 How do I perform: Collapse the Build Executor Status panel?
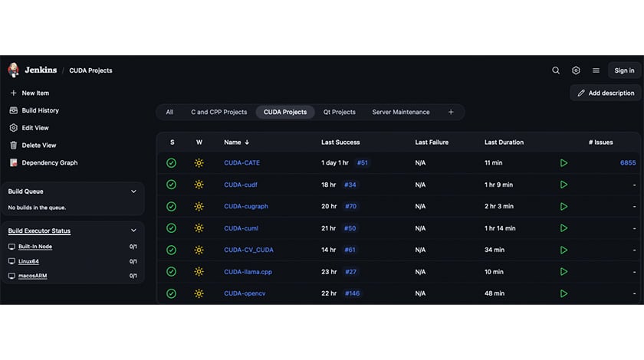coord(133,231)
